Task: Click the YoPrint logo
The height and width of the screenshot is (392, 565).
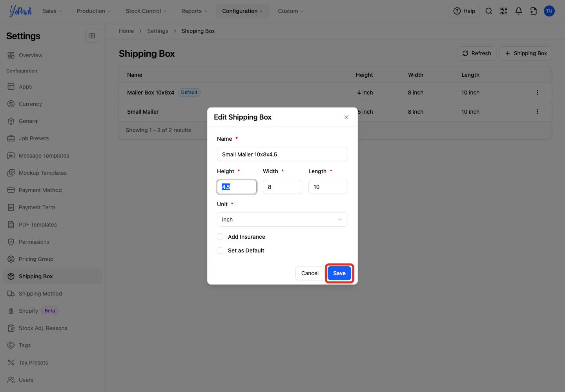Action: click(x=20, y=11)
